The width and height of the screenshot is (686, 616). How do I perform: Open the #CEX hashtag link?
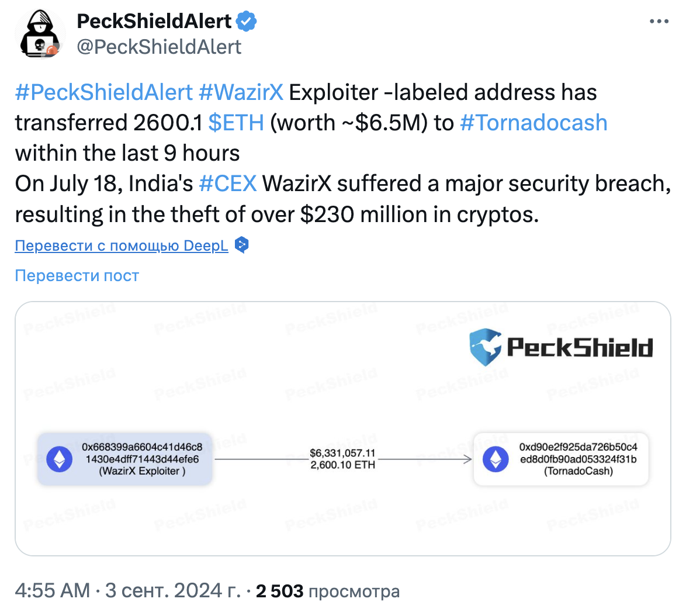coord(227,184)
